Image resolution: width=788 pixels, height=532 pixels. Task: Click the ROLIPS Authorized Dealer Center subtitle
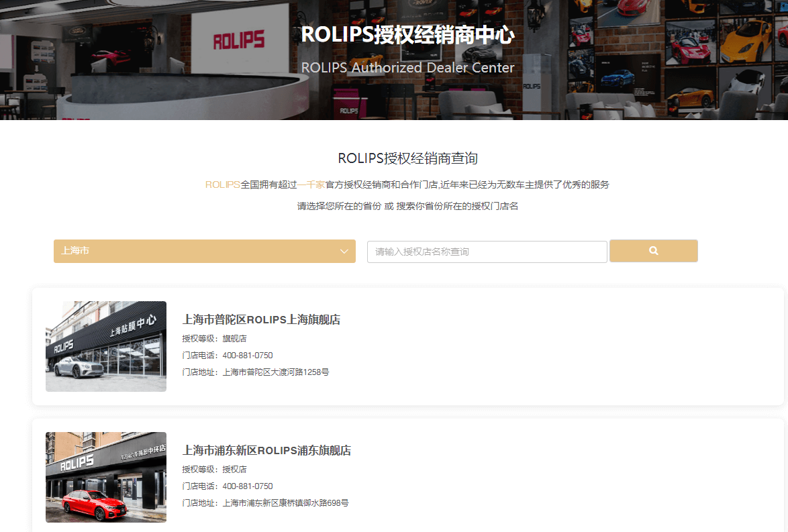[x=407, y=68]
